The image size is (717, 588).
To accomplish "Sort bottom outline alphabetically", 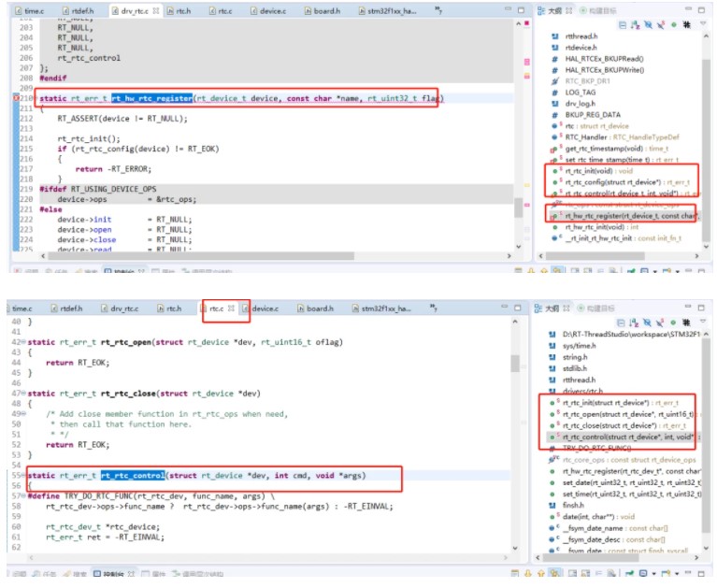I will click(x=634, y=323).
